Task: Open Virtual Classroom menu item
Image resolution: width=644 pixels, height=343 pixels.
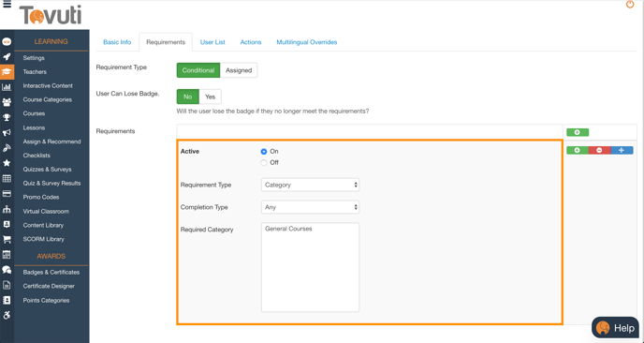Action: [46, 212]
